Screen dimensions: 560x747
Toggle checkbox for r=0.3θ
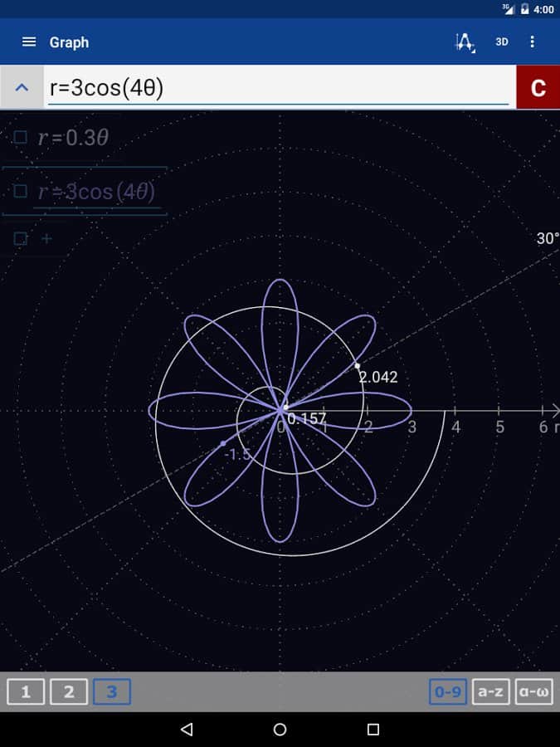coord(21,138)
